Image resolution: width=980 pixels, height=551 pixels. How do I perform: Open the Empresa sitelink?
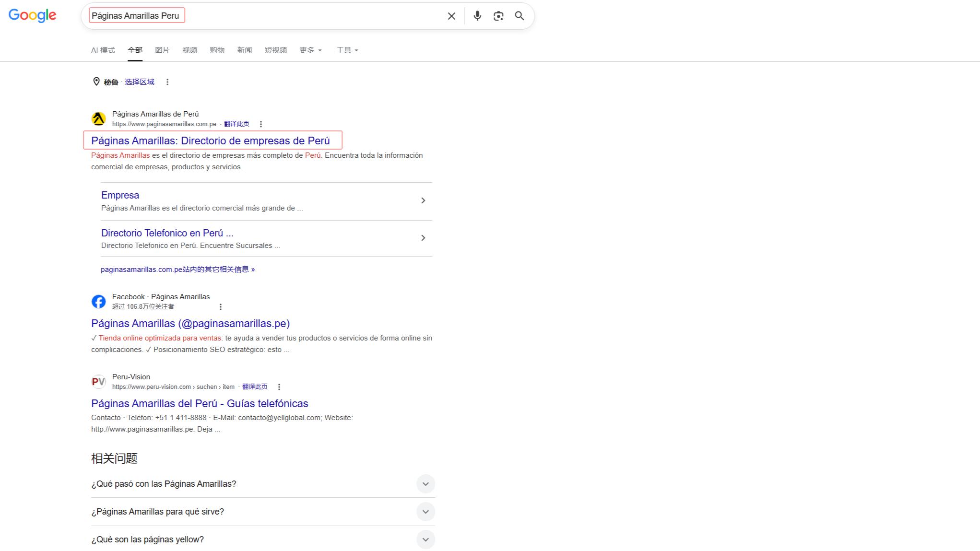[x=120, y=195]
